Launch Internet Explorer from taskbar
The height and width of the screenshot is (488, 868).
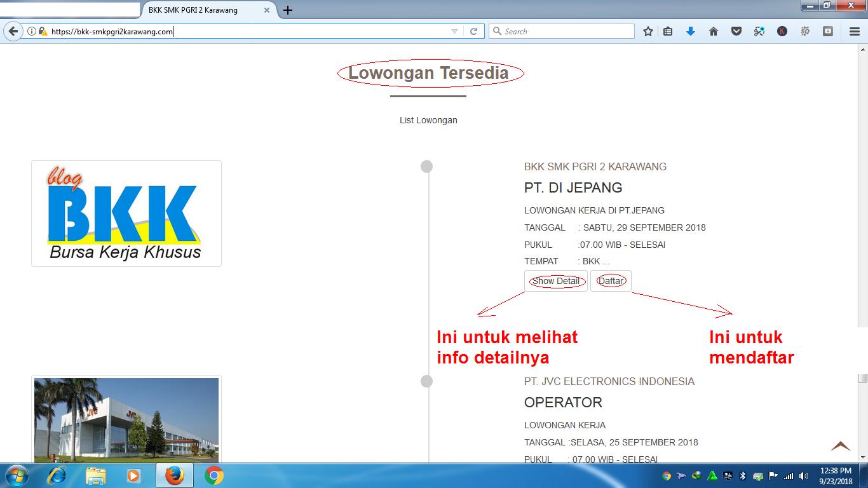tap(57, 475)
